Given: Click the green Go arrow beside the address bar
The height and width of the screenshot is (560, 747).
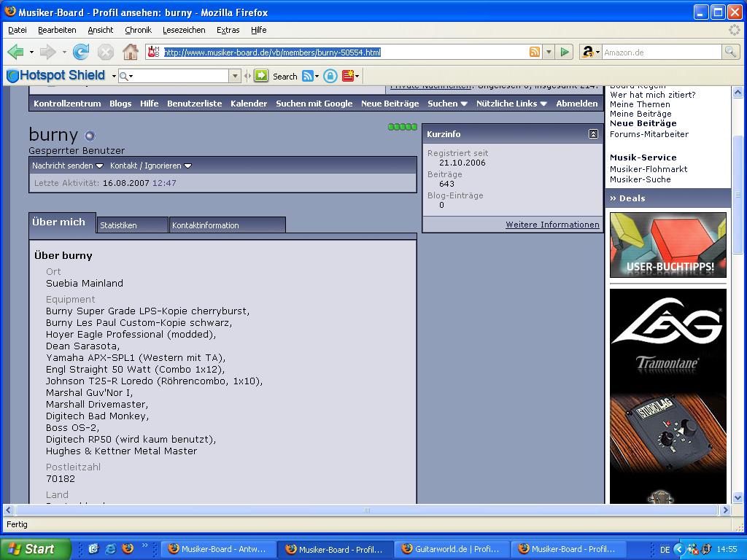Looking at the screenshot, I should pyautogui.click(x=565, y=52).
